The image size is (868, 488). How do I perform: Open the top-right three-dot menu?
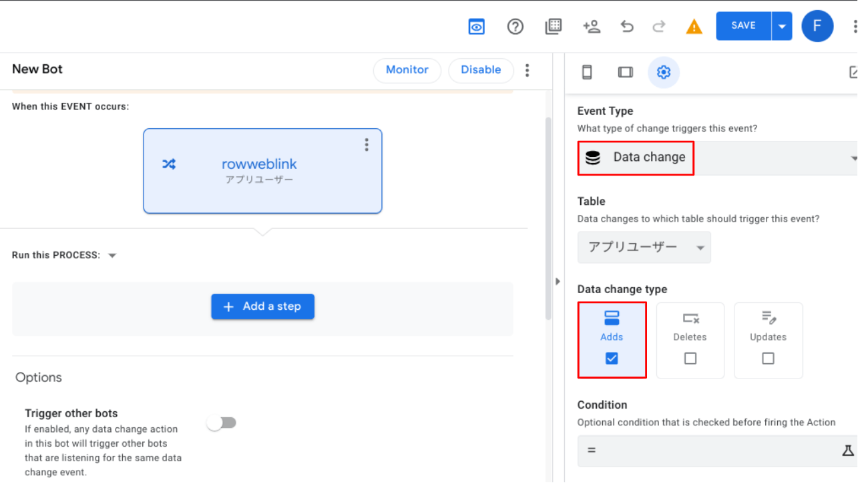(x=855, y=27)
